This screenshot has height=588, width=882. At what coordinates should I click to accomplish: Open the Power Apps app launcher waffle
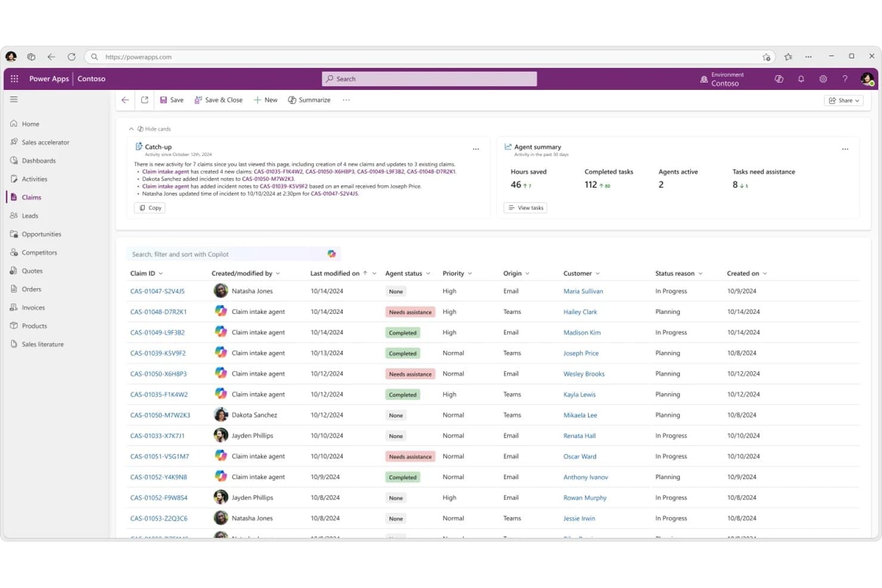(x=14, y=79)
